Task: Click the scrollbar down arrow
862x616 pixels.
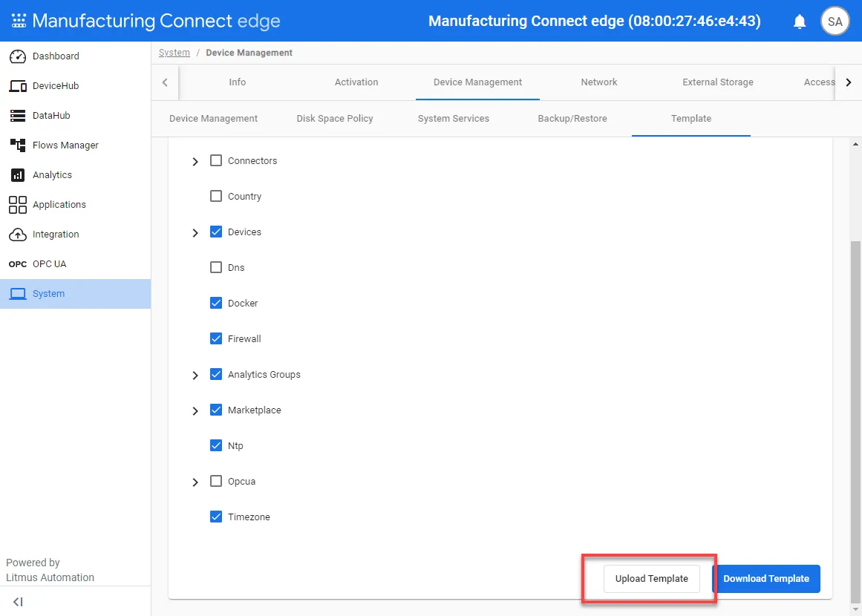Action: click(855, 609)
